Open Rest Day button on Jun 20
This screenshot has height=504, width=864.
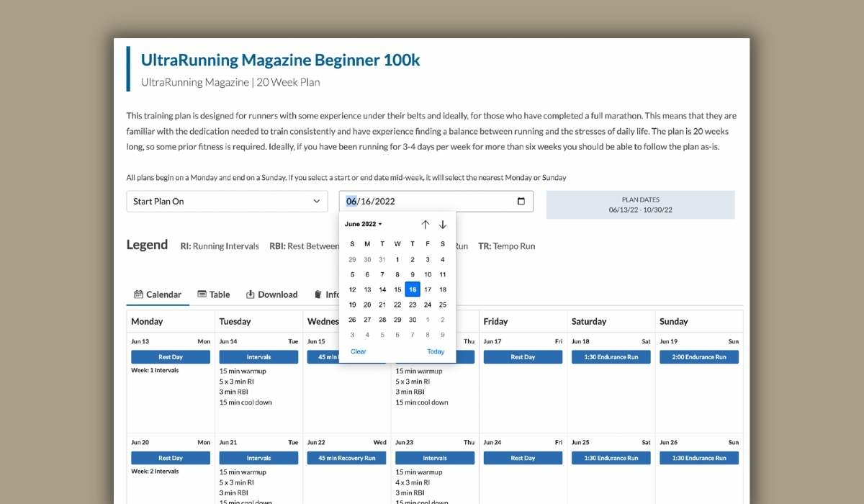click(x=171, y=458)
